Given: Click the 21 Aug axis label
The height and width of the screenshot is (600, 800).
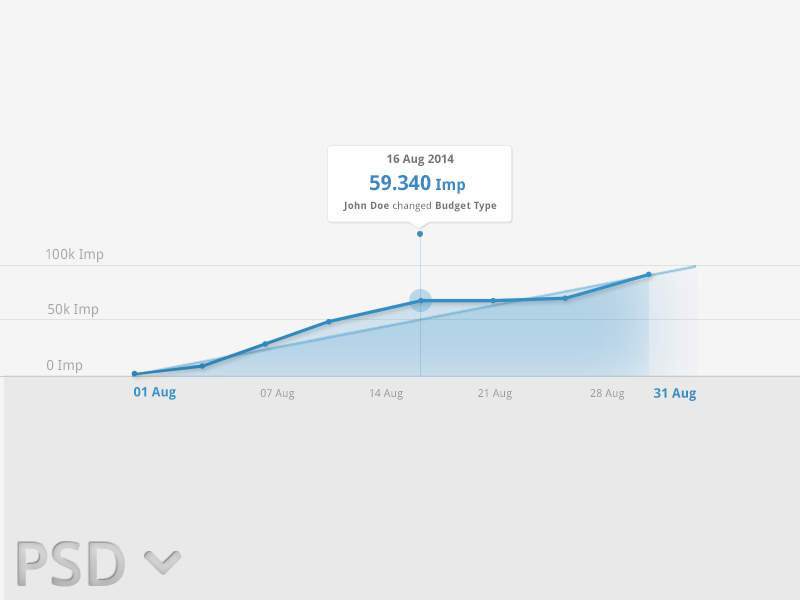Looking at the screenshot, I should (495, 394).
